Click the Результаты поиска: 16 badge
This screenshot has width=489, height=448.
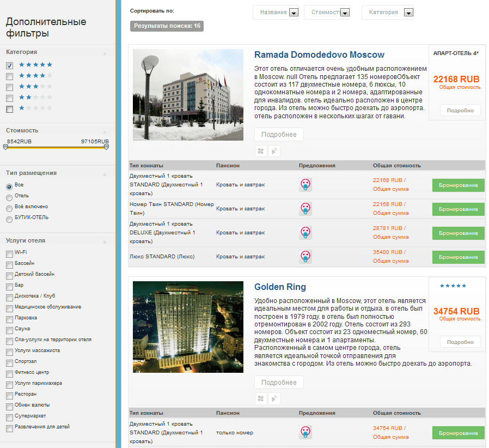click(x=167, y=26)
